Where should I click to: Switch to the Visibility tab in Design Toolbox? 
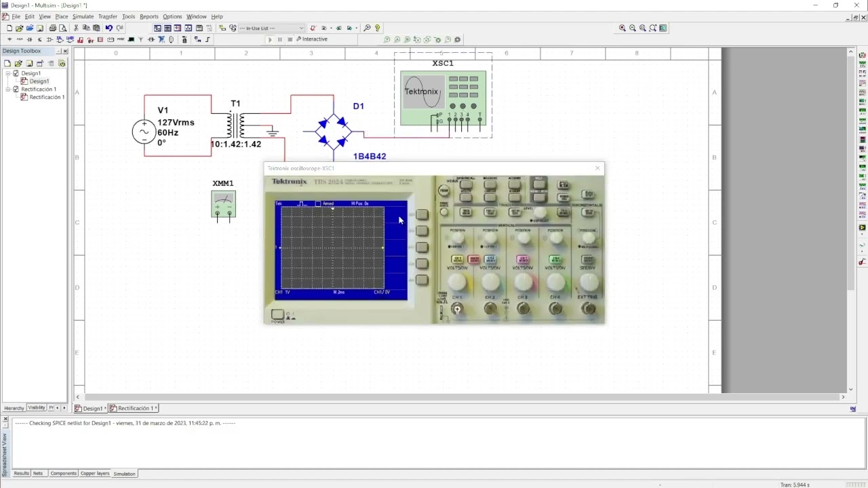pyautogui.click(x=37, y=408)
